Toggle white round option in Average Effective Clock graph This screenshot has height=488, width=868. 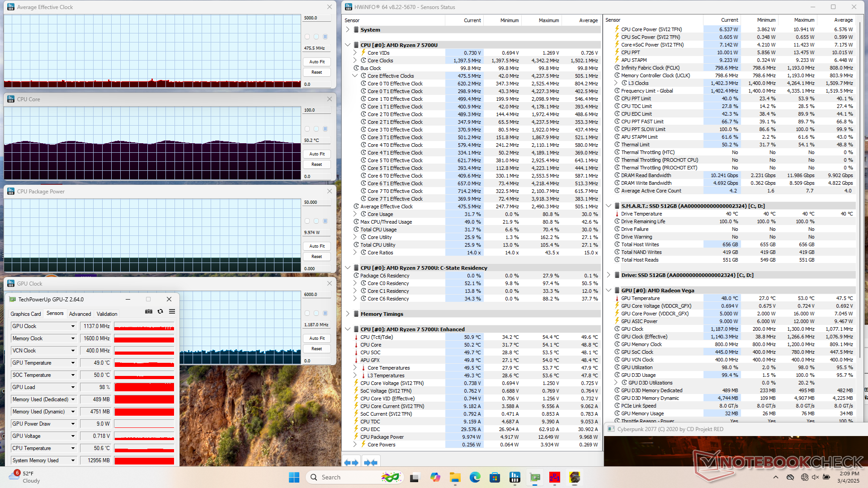click(307, 37)
